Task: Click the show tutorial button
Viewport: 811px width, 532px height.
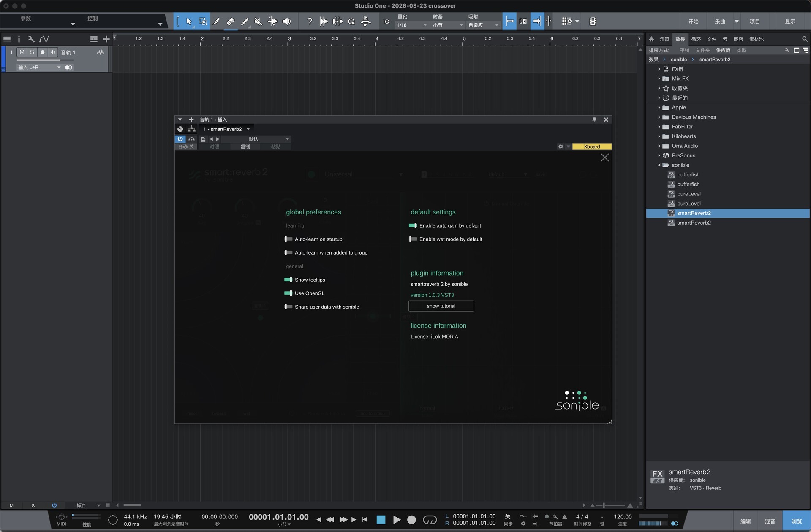Action: 441,306
